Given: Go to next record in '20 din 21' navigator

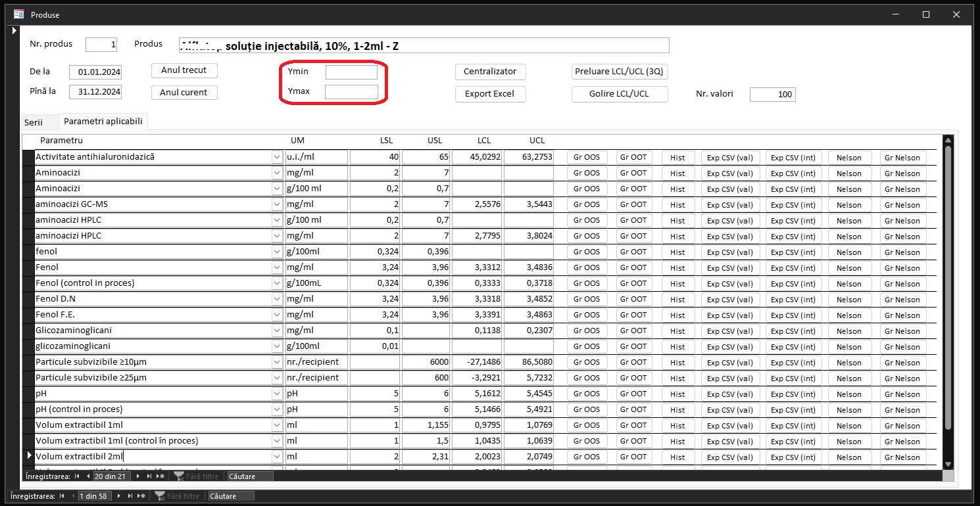Looking at the screenshot, I should click(137, 476).
